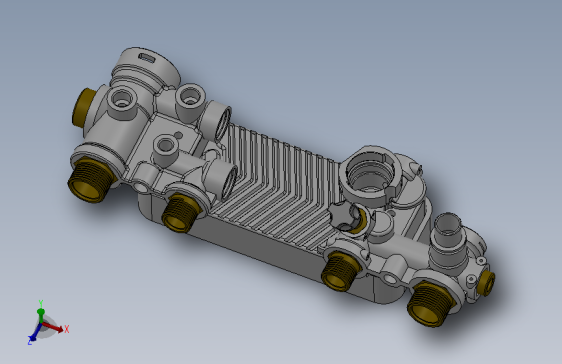
Task: Select the small brass fitting at far right
Action: [487, 282]
